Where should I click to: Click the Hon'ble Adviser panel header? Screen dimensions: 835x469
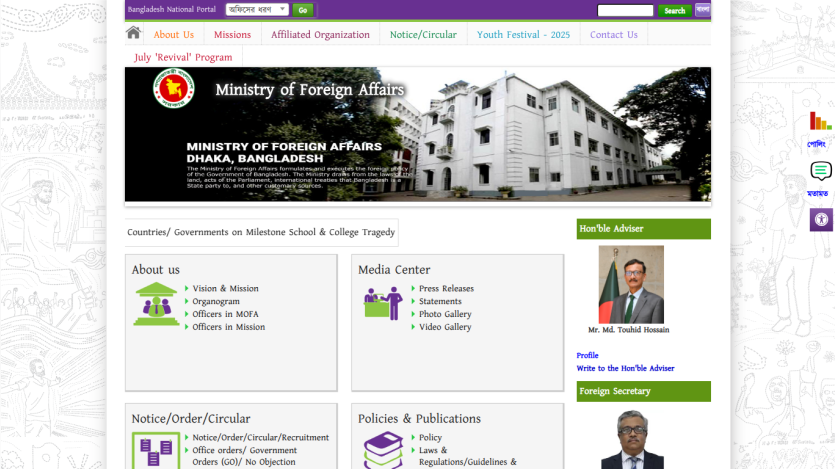tap(643, 229)
